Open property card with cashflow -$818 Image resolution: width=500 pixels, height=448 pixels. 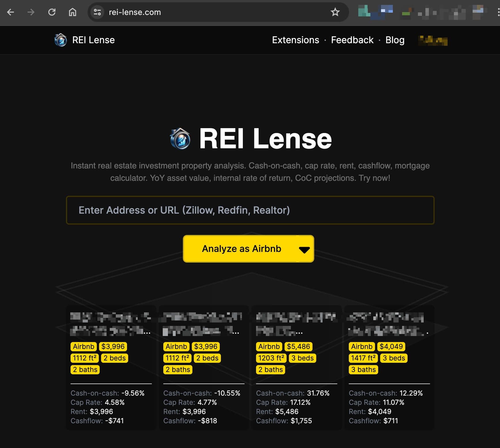[x=204, y=368]
